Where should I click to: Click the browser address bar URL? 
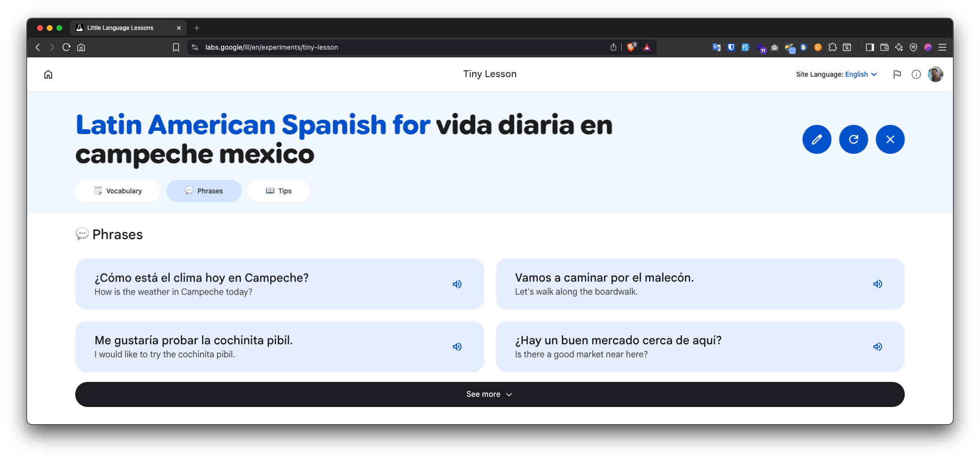click(x=272, y=47)
